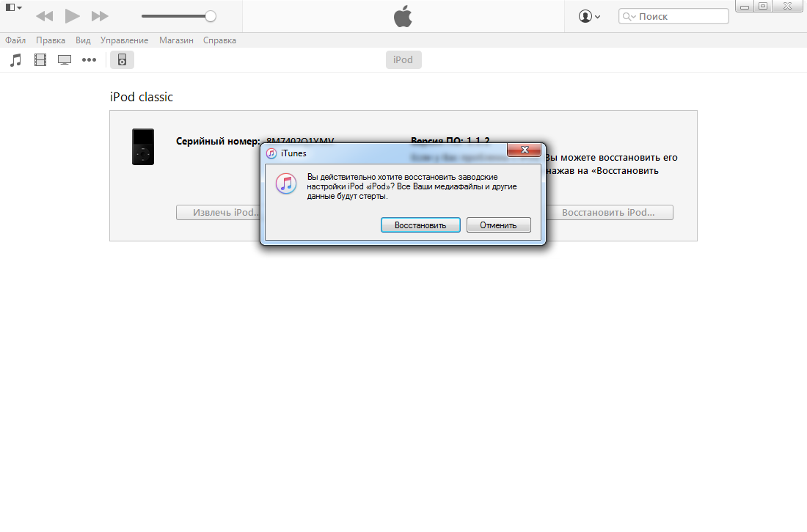
Task: Skip to previous track
Action: 45,16
